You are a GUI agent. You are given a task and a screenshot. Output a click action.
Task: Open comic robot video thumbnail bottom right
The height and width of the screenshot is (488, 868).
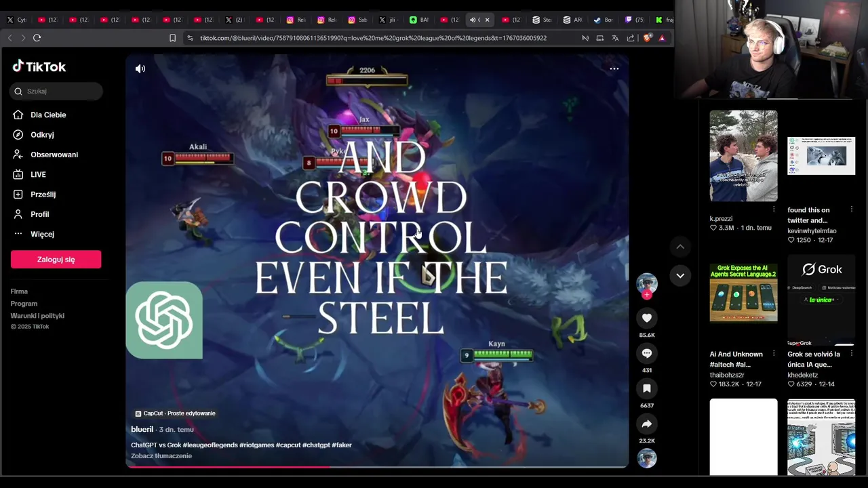tap(821, 437)
